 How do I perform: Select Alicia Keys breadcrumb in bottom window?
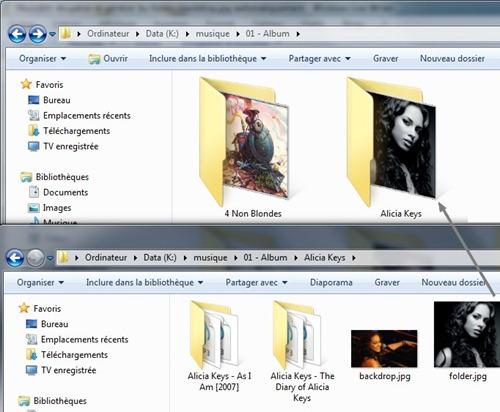click(324, 258)
